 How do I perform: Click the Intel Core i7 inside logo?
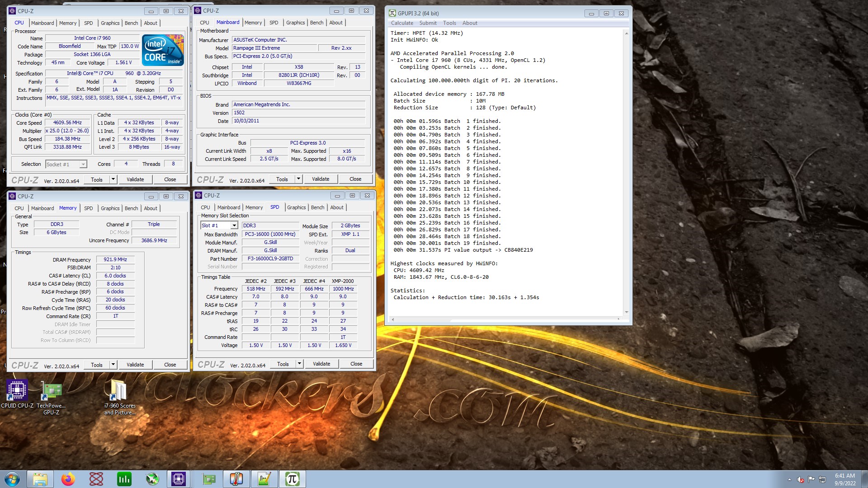click(x=163, y=50)
